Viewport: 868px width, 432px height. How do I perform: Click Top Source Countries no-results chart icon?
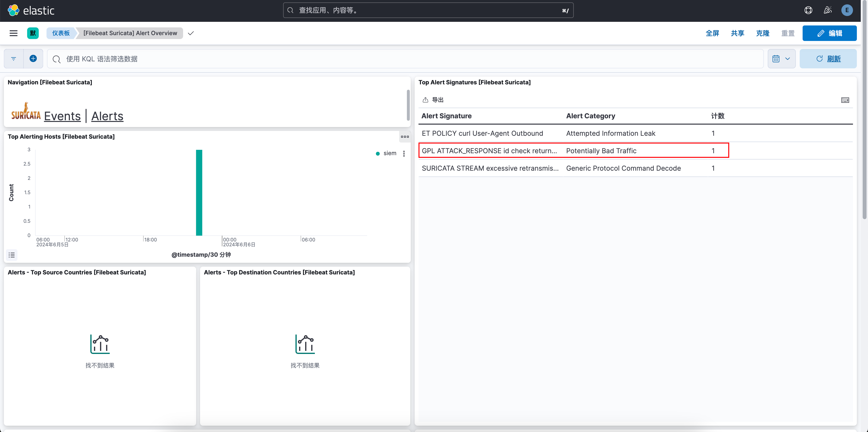coord(100,344)
